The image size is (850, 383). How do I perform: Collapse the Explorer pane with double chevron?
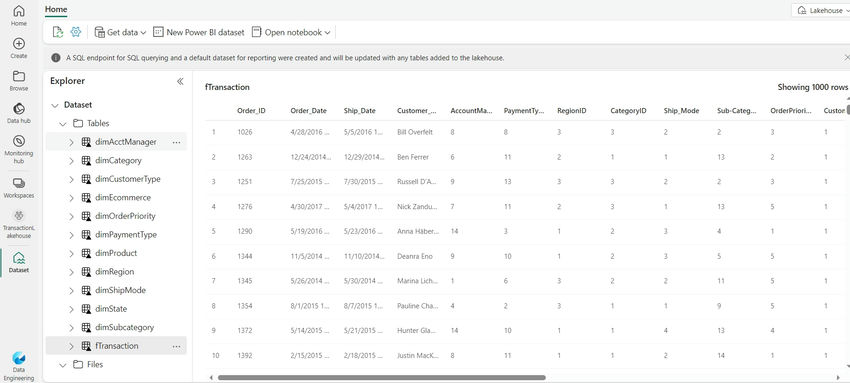click(180, 81)
